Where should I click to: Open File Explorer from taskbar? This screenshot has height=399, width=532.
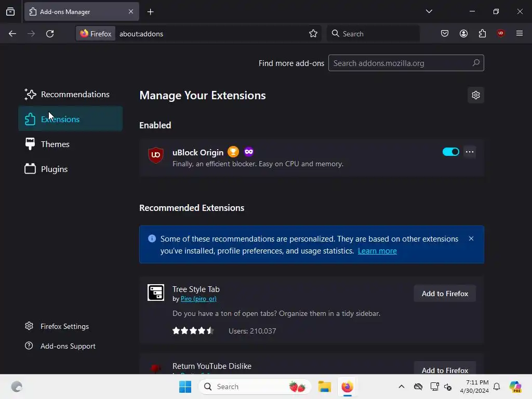(x=324, y=387)
